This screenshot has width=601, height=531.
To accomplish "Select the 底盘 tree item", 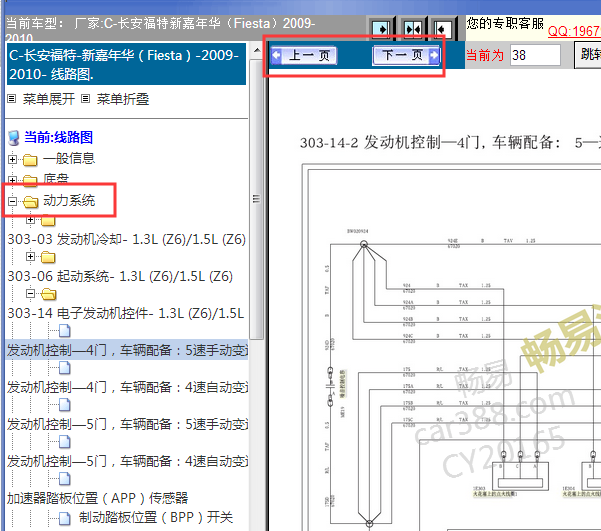I will point(56,179).
